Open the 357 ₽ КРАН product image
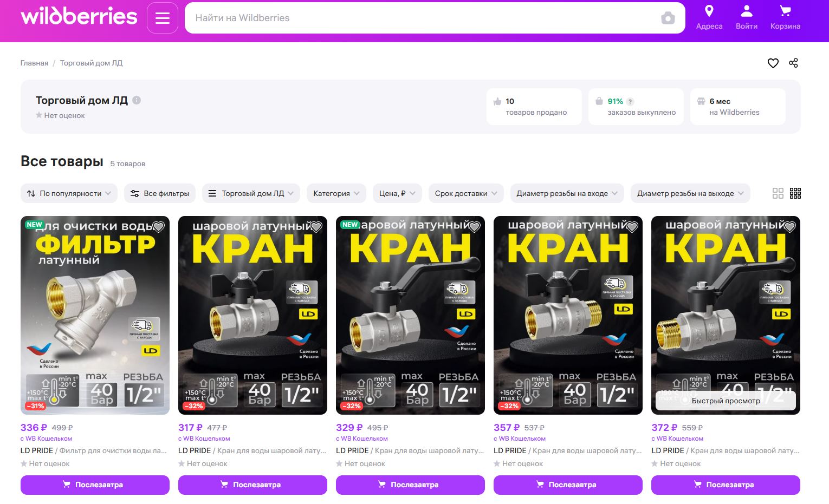 pyautogui.click(x=568, y=315)
